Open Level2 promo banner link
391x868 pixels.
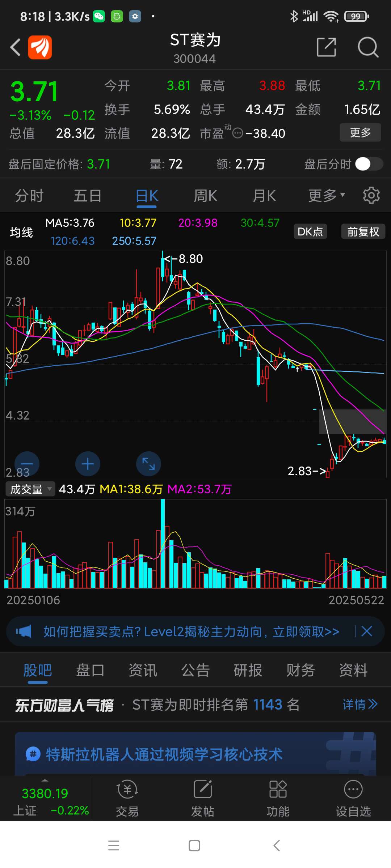pos(191,631)
